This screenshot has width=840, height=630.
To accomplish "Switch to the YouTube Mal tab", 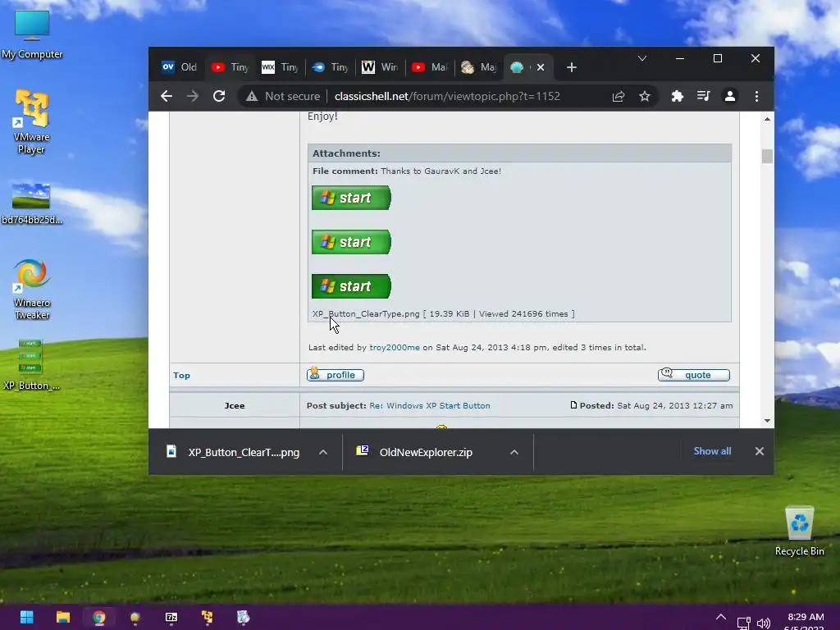I will 430,67.
